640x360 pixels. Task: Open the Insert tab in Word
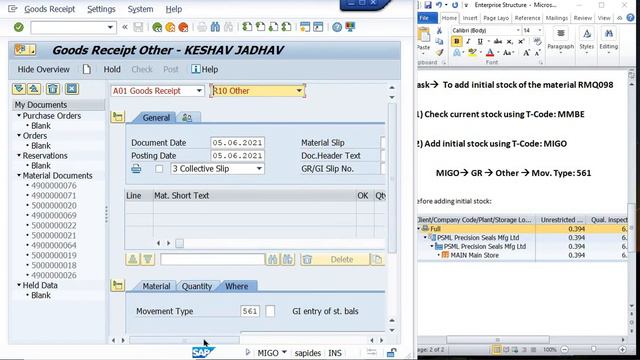[x=470, y=18]
